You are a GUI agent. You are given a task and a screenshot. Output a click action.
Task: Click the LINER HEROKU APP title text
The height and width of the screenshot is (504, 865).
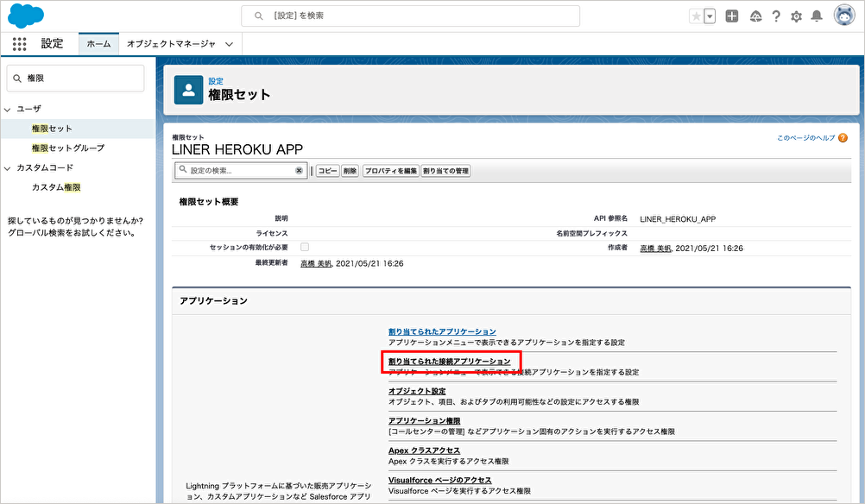[x=237, y=149]
